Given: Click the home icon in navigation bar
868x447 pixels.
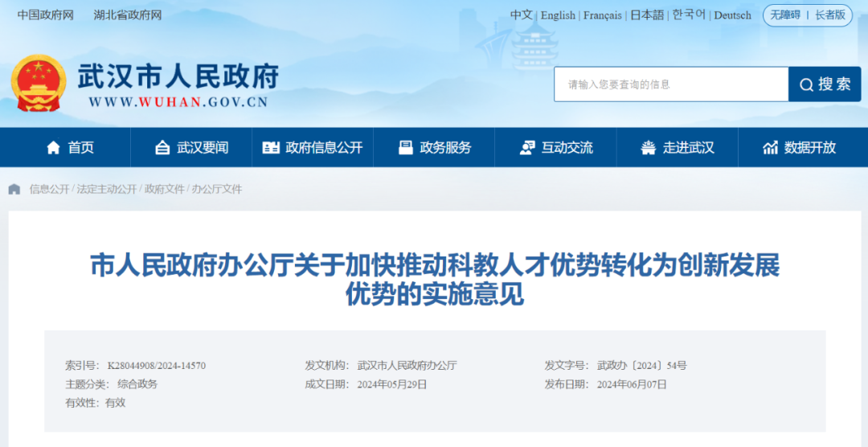Looking at the screenshot, I should click(x=54, y=148).
